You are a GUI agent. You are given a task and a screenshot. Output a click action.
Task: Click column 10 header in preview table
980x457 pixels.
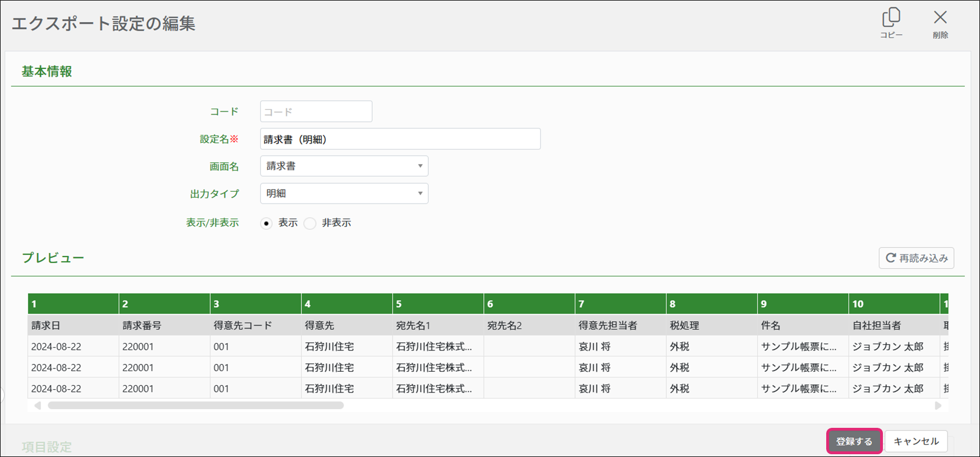[x=894, y=304]
